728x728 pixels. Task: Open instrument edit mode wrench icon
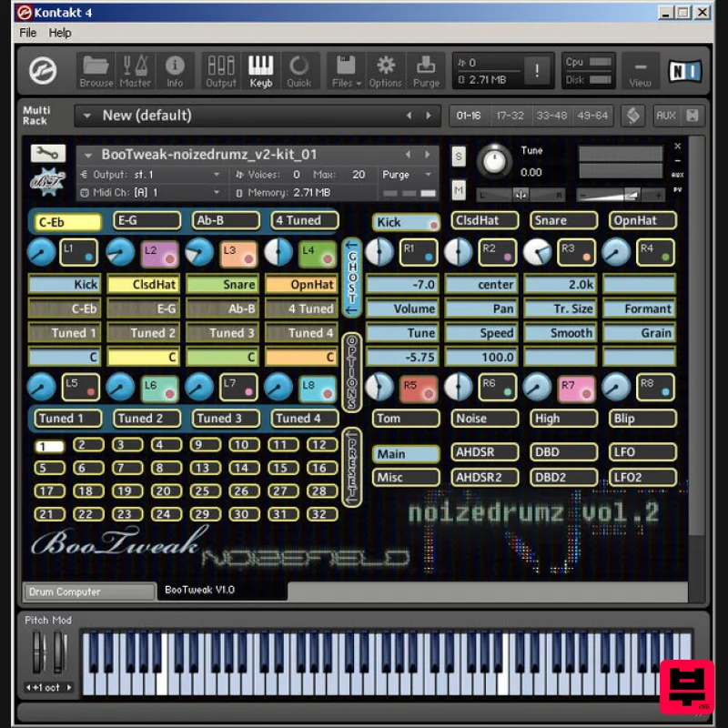pyautogui.click(x=48, y=153)
